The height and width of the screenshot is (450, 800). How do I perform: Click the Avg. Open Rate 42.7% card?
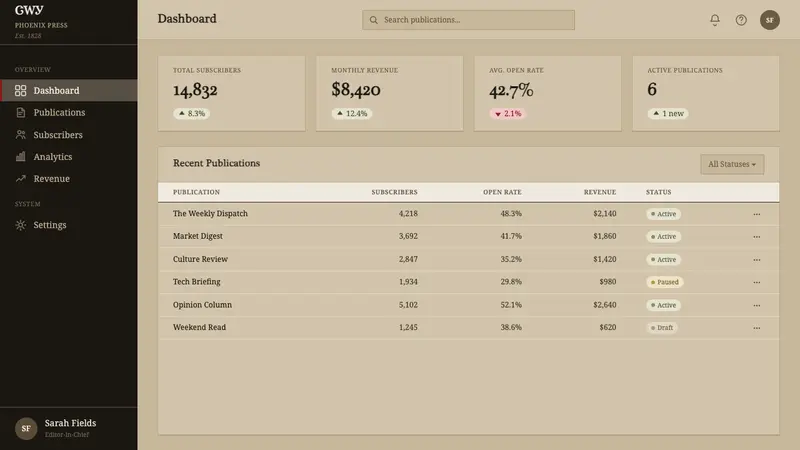(x=548, y=93)
